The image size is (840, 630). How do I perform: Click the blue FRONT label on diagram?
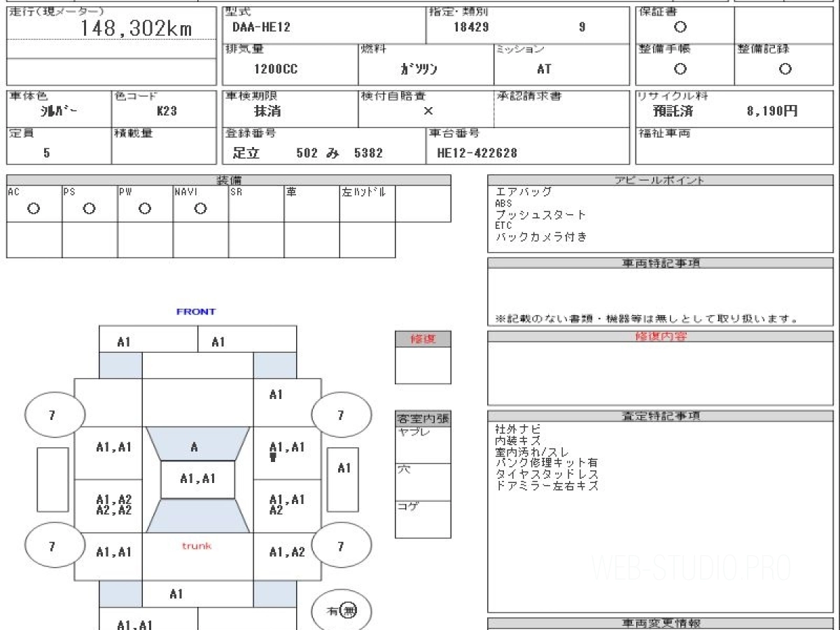coord(196,311)
